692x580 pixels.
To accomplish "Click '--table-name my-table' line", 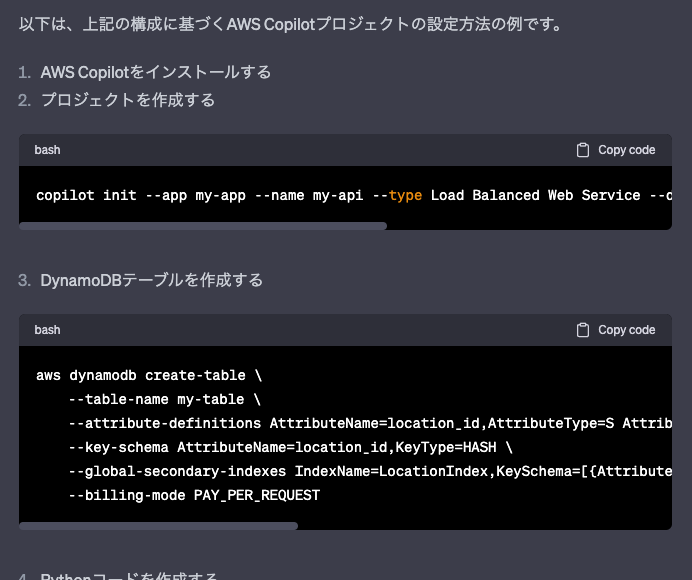I will 165,399.
